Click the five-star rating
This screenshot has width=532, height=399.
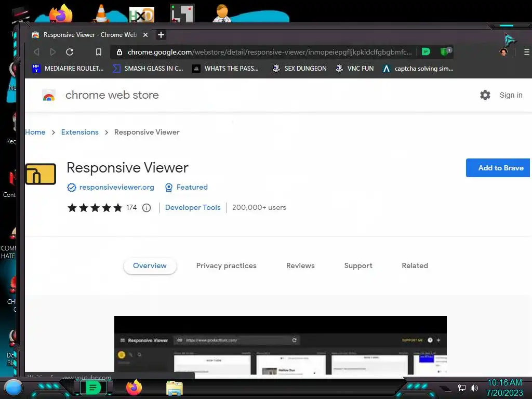tap(95, 208)
